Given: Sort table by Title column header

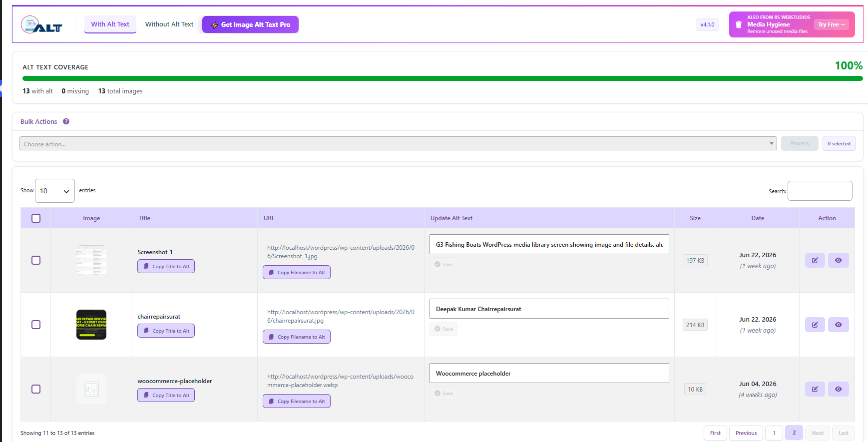Looking at the screenshot, I should point(195,218).
